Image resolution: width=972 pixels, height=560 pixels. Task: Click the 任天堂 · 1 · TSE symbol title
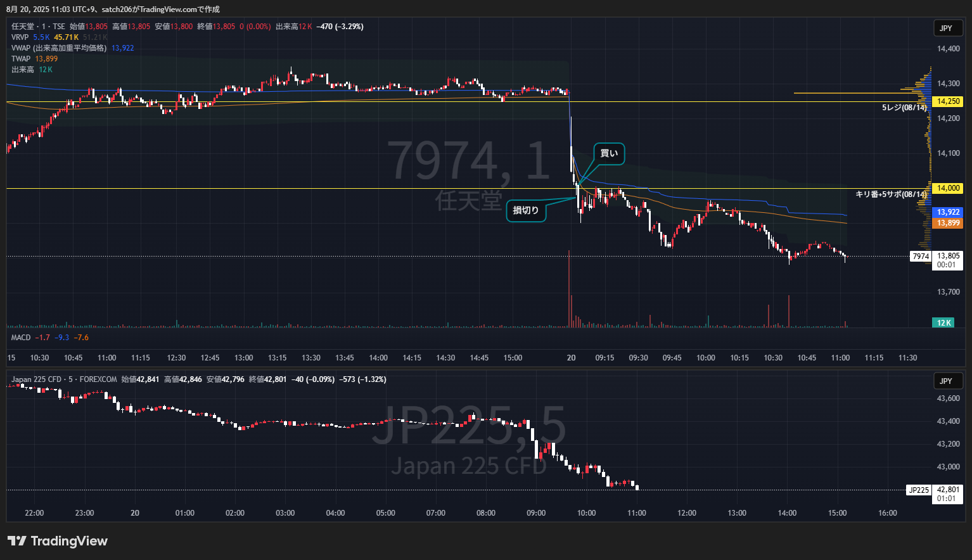38,27
